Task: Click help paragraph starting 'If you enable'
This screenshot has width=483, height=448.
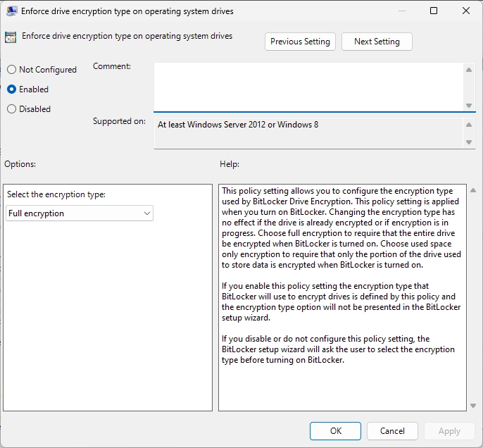Action: 341,301
